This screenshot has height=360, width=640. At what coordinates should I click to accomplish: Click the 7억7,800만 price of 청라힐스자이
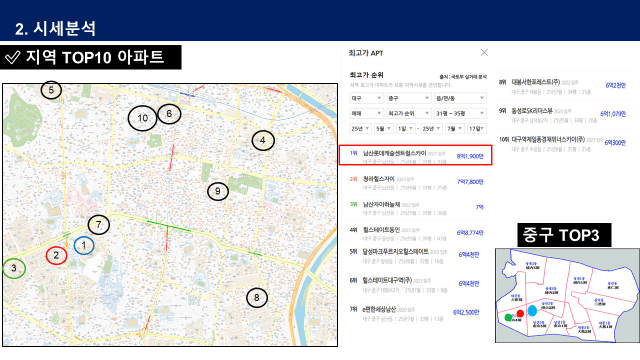point(470,182)
